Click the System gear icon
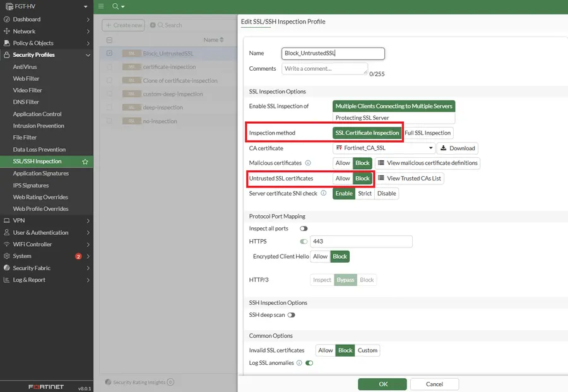568x392 pixels. pos(6,256)
